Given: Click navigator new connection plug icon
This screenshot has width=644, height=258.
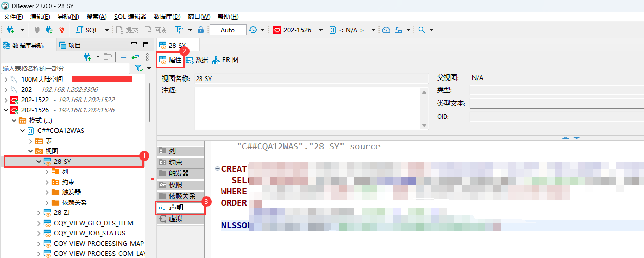Looking at the screenshot, I should click(x=88, y=57).
